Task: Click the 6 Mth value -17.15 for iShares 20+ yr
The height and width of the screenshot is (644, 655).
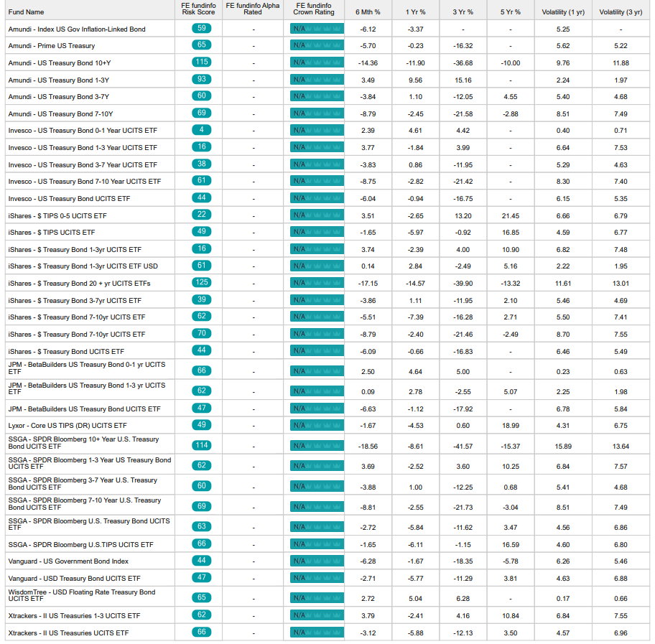Action: pyautogui.click(x=368, y=284)
